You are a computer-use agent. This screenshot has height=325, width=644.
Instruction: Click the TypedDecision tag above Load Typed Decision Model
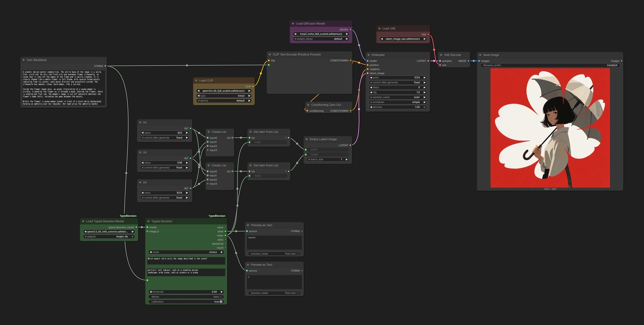pos(128,216)
